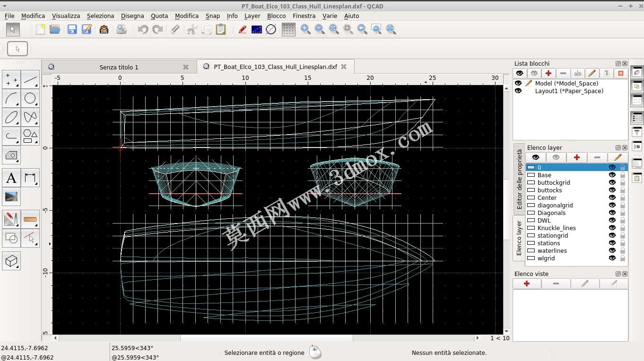Click the show all layers eye button
Viewport: 644px width, 361px height.
536,157
